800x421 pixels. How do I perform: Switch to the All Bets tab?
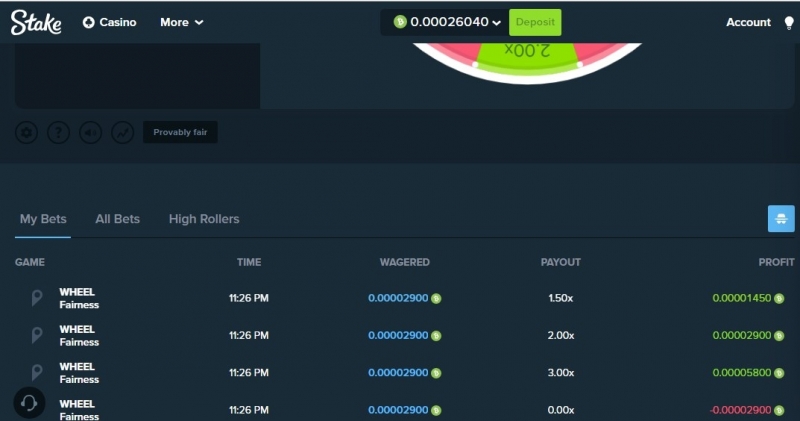pyautogui.click(x=117, y=219)
